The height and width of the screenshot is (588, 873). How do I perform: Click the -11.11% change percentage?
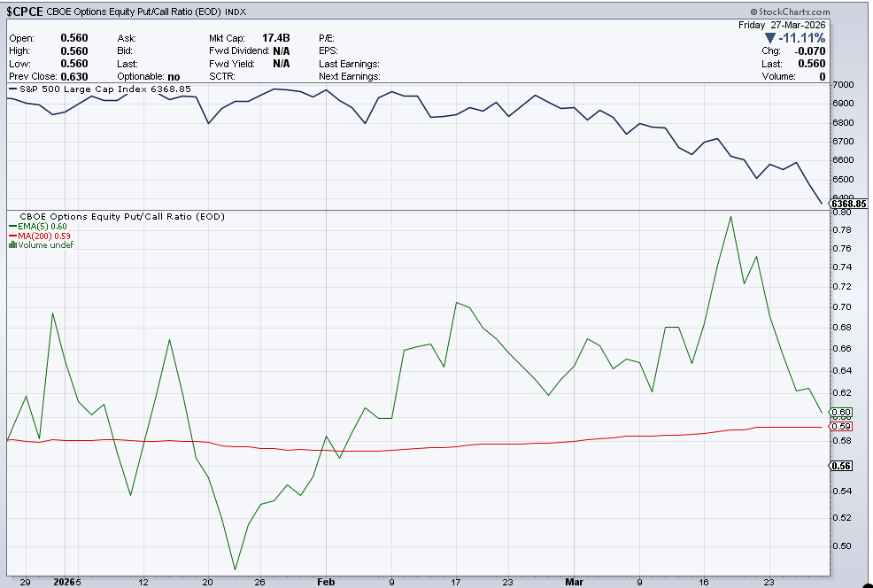802,38
